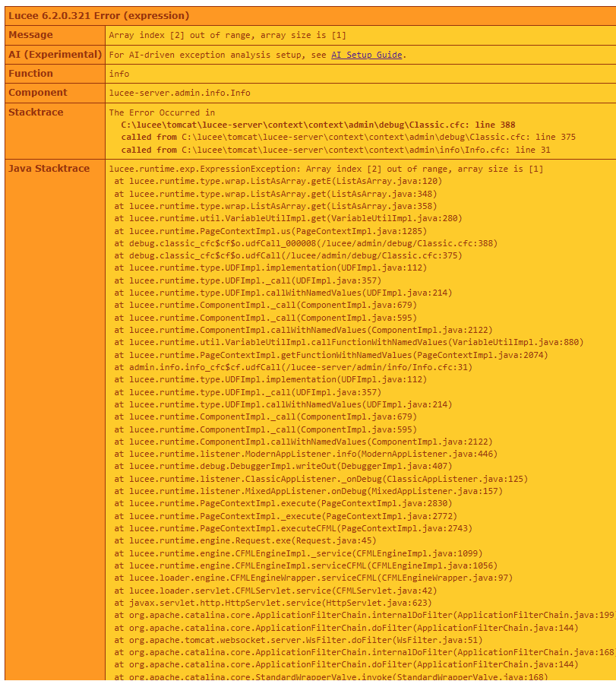This screenshot has height=681, width=616.
Task: Click 'The Error Occurred in' text
Action: 162,112
